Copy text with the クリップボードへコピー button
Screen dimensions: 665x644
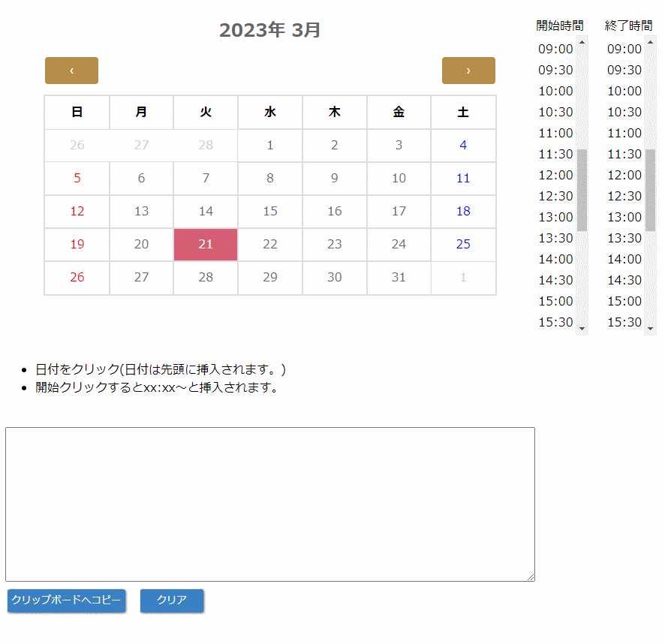67,600
